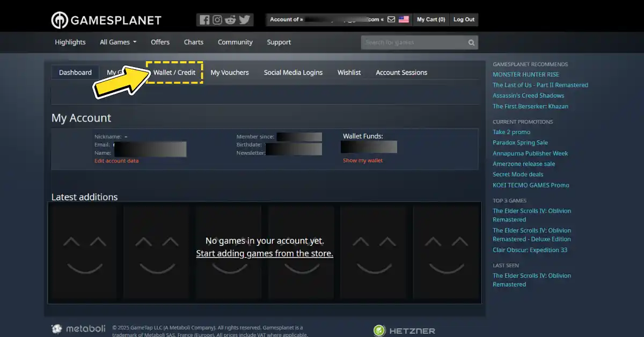Click the Log Out button
Image resolution: width=644 pixels, height=337 pixels.
point(464,20)
